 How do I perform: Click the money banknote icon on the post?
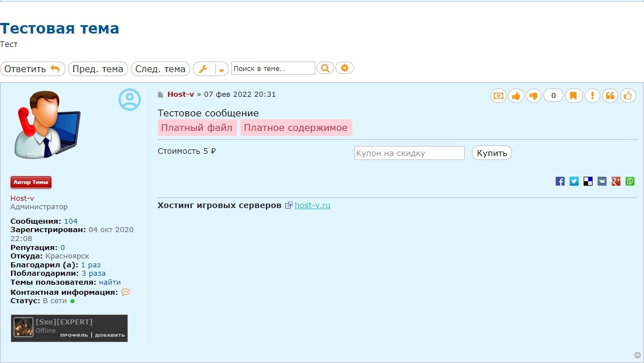pyautogui.click(x=498, y=96)
